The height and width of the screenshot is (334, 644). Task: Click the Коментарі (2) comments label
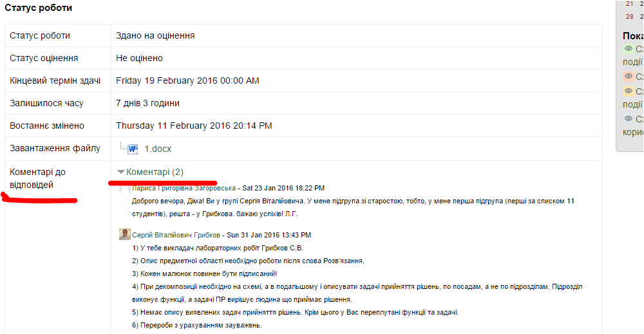click(155, 172)
